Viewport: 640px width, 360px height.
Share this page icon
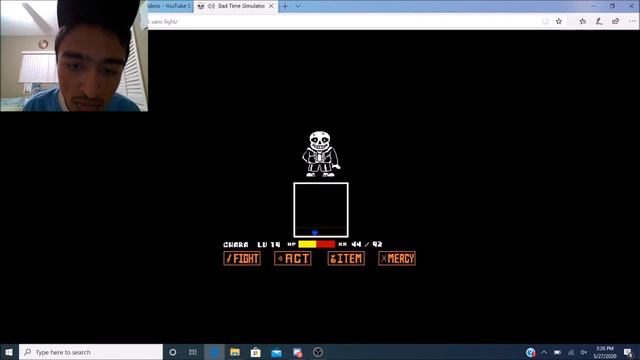click(616, 22)
